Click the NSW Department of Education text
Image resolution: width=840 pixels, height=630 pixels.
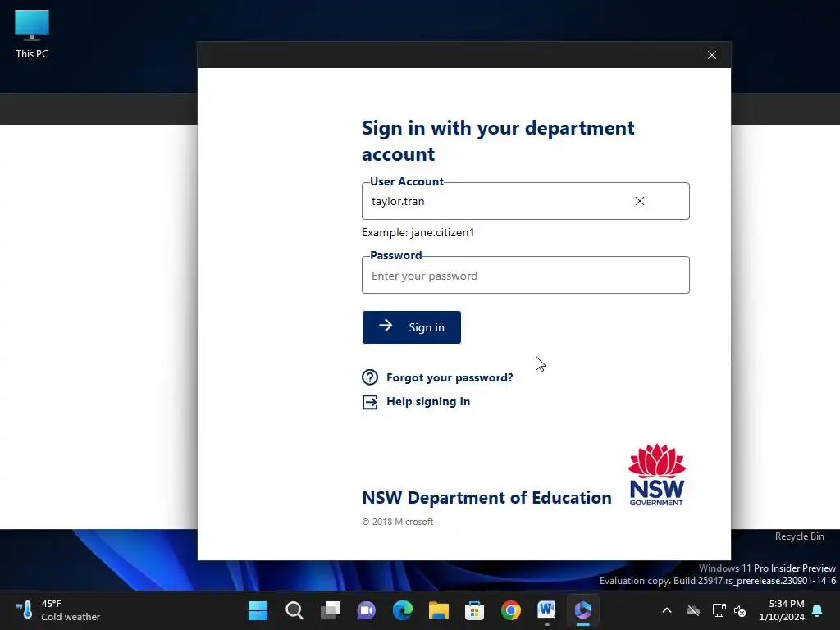point(486,498)
